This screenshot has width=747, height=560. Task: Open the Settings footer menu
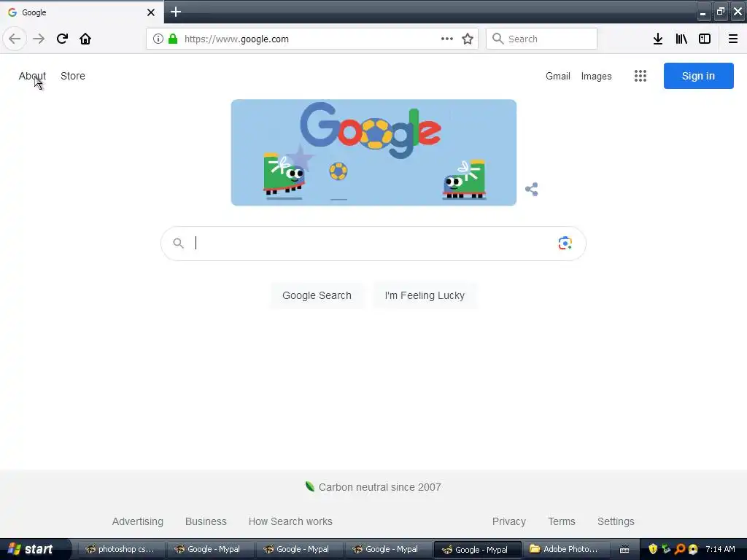616,521
